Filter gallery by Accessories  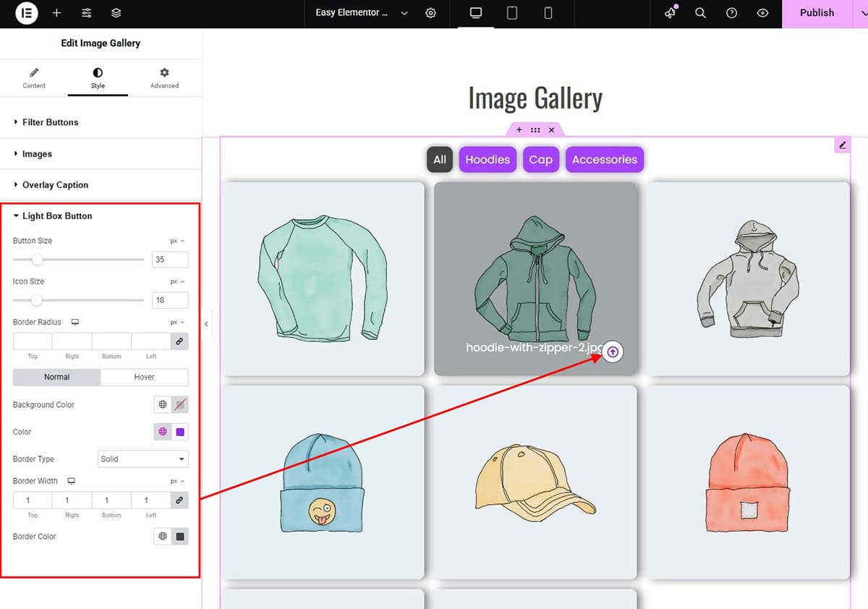(x=605, y=160)
